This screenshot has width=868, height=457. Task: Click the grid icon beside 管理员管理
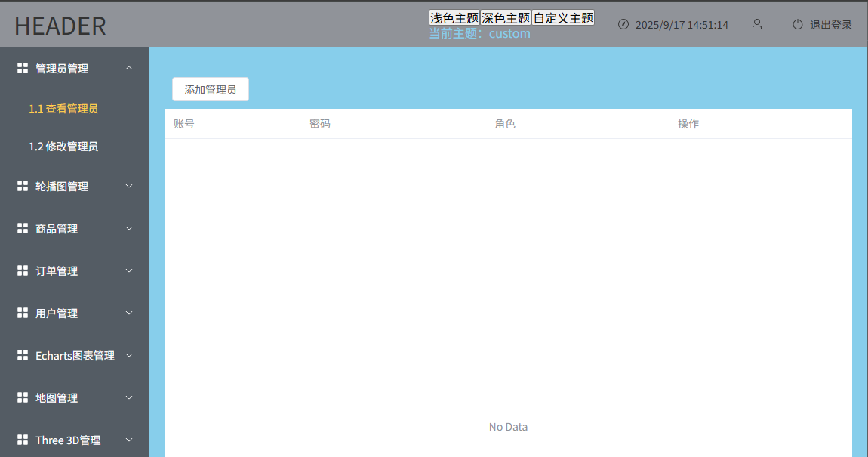coord(23,68)
